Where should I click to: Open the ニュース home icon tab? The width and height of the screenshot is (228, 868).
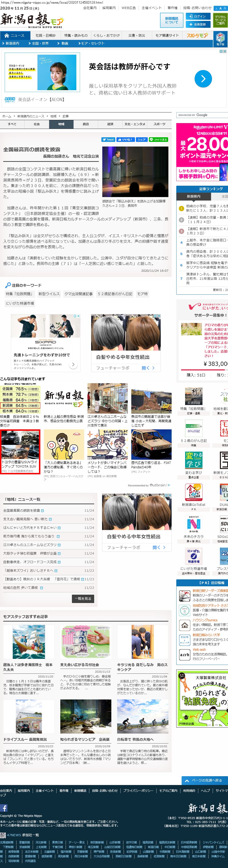(14, 35)
